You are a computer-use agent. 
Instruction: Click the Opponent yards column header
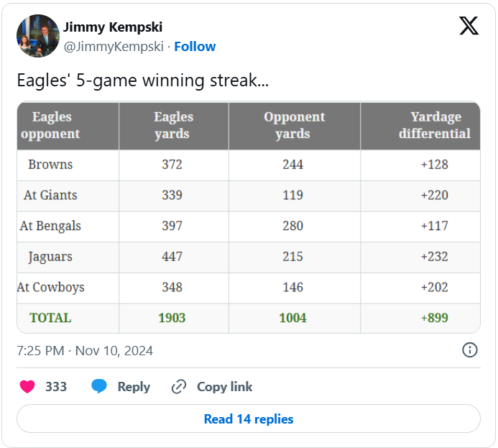click(x=293, y=125)
